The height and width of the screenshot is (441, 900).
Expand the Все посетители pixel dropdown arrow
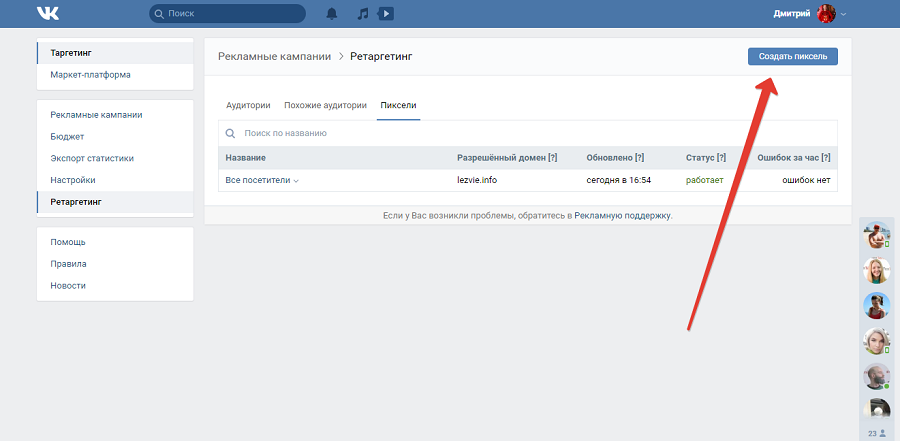point(296,181)
